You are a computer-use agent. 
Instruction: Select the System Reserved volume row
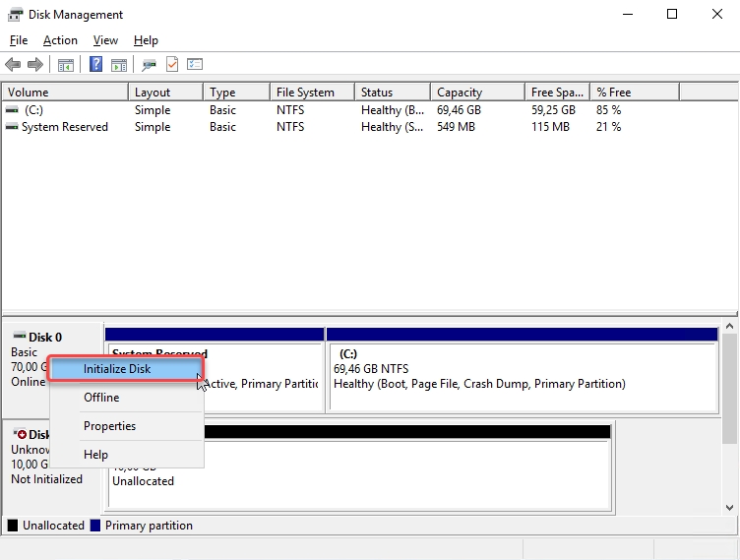coord(65,127)
